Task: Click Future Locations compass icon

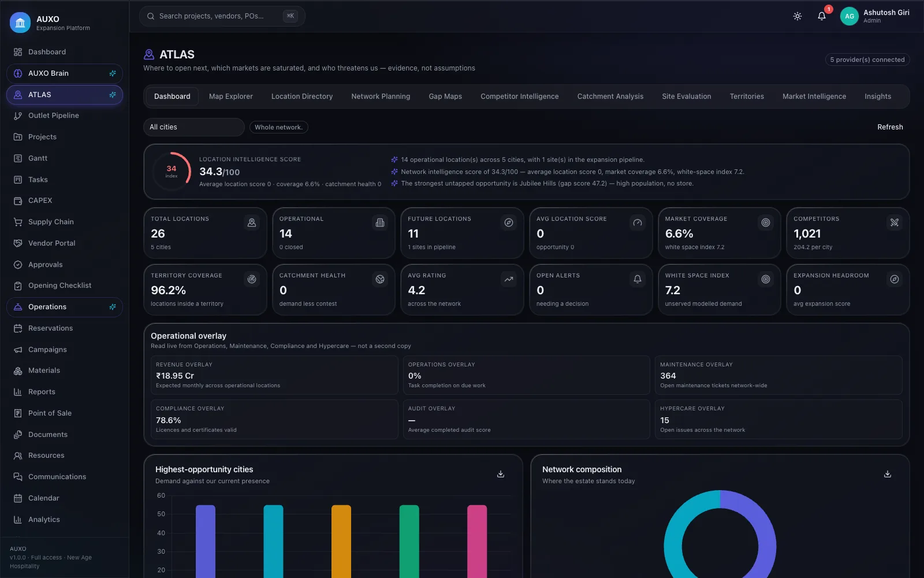Action: (509, 223)
